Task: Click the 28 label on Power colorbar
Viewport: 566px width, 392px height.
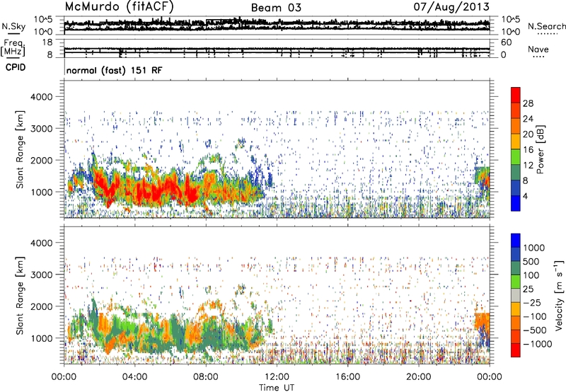Action: [x=528, y=103]
